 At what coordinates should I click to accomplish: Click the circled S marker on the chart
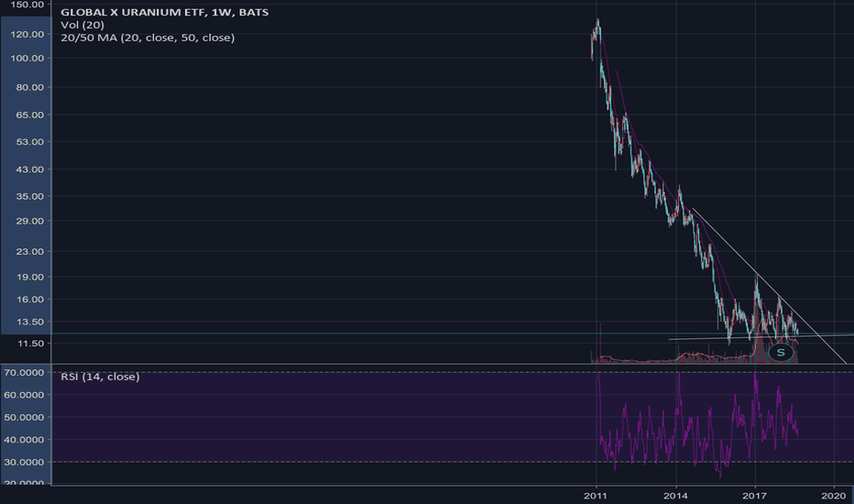[781, 353]
